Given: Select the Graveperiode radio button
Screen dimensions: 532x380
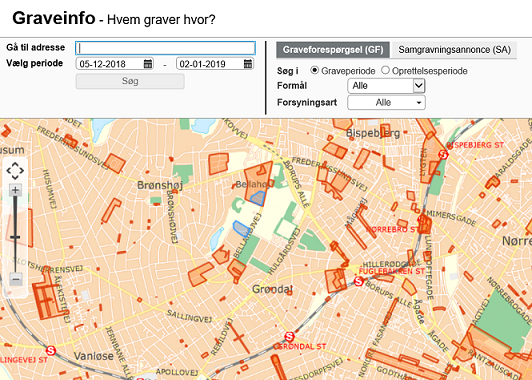Looking at the screenshot, I should point(315,70).
